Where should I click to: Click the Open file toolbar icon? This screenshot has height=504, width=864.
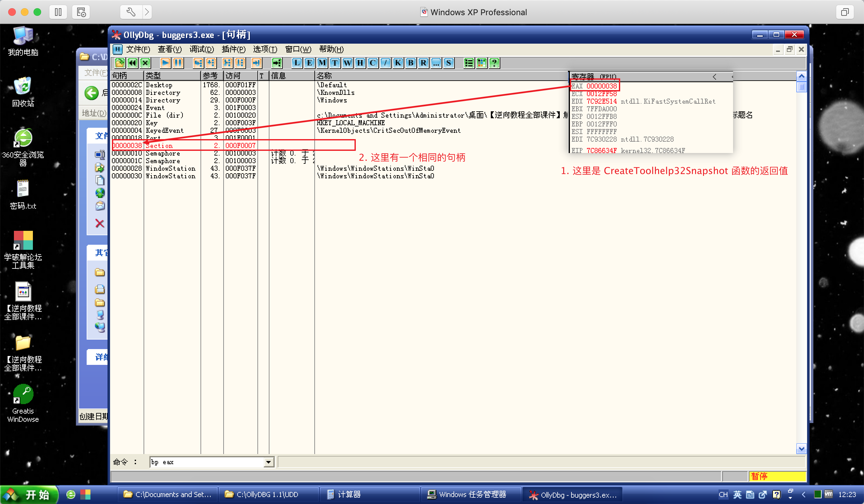pyautogui.click(x=120, y=63)
